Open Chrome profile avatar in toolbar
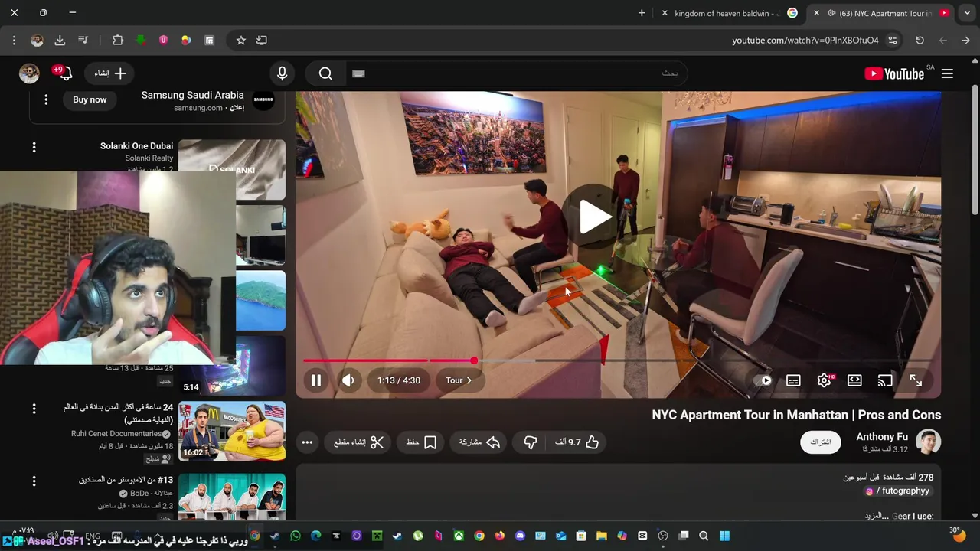The width and height of the screenshot is (980, 551). 37,41
